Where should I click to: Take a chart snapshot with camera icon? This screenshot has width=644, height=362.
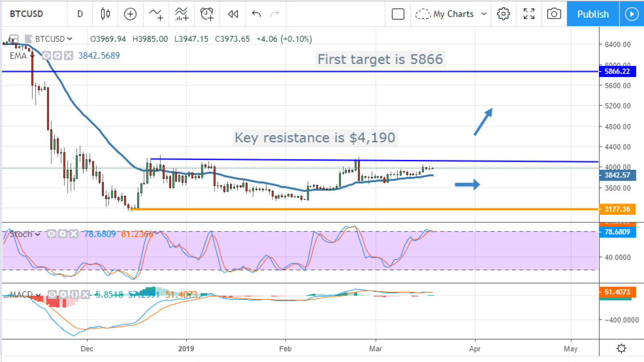554,14
